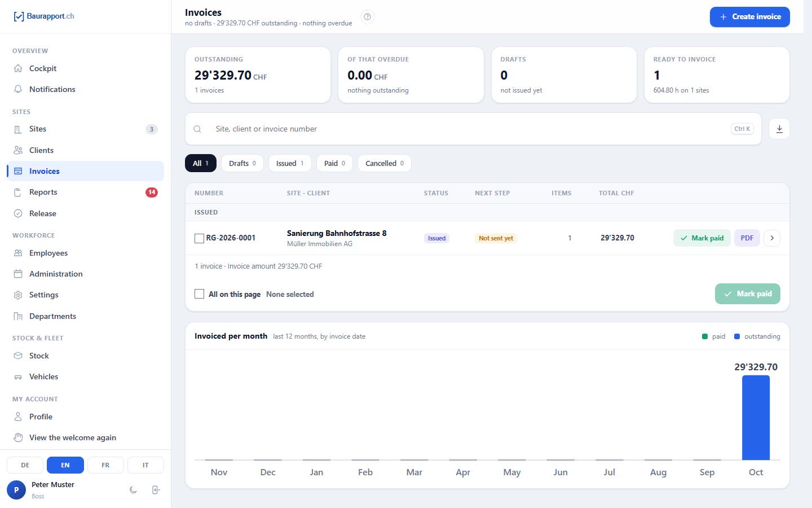Screen dimensions: 812x508
Task: Expand invoice row with chevron arrow
Action: [772, 238]
